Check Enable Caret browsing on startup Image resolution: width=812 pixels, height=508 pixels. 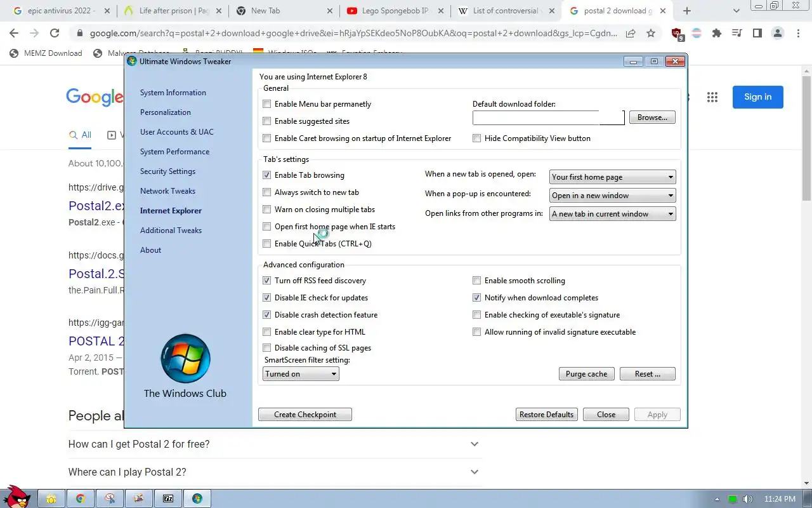pos(267,138)
